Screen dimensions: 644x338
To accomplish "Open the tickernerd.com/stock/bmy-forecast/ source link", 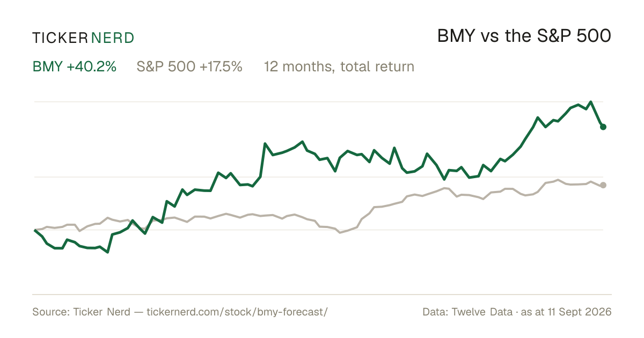I will point(237,312).
